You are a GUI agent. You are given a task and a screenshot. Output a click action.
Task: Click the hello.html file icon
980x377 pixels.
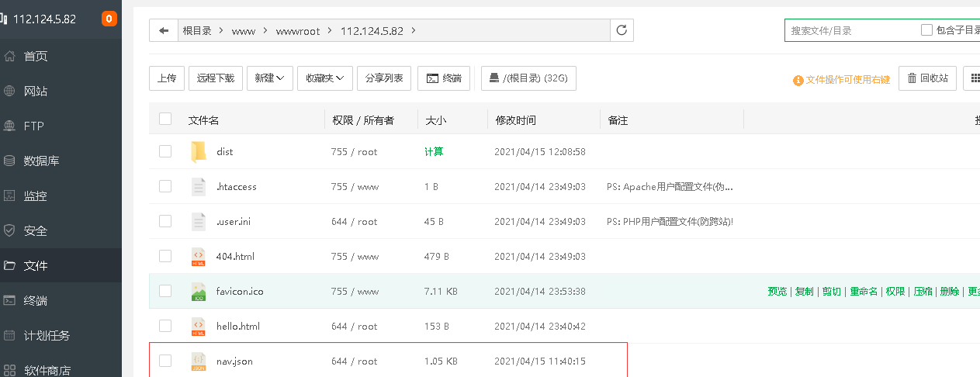click(199, 327)
